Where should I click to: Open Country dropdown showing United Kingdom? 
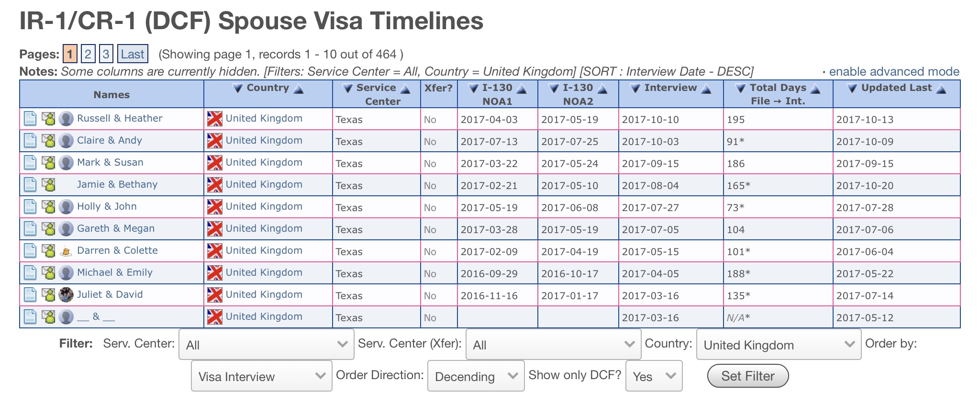(x=779, y=344)
